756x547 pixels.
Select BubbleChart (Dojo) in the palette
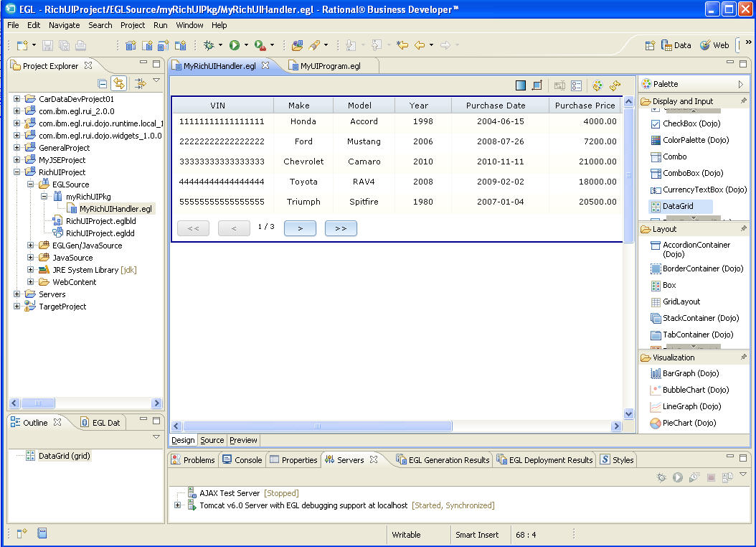[689, 390]
